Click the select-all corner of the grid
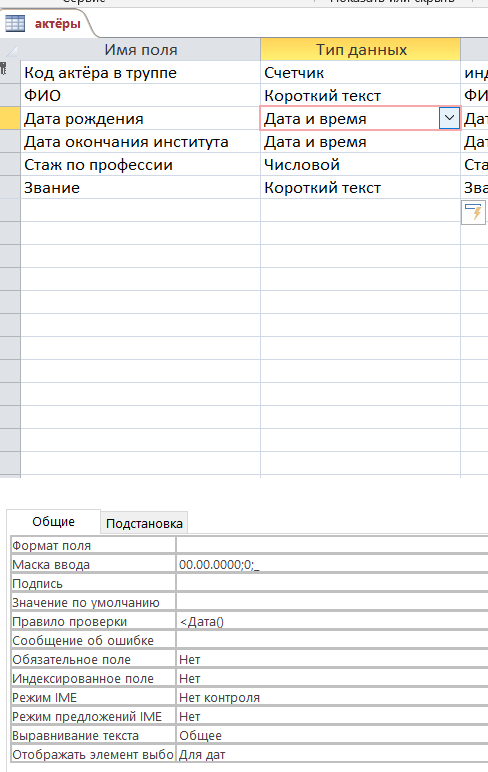The width and height of the screenshot is (488, 772). [10, 50]
